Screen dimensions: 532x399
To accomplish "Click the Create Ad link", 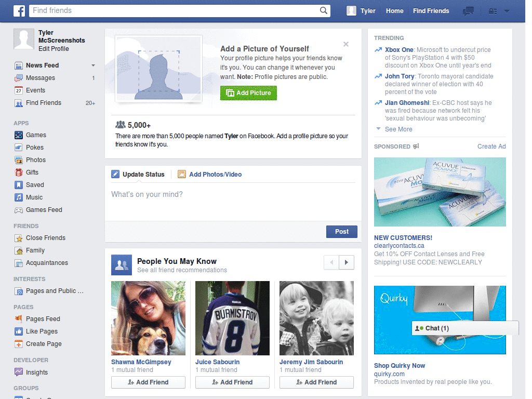I will [x=491, y=147].
